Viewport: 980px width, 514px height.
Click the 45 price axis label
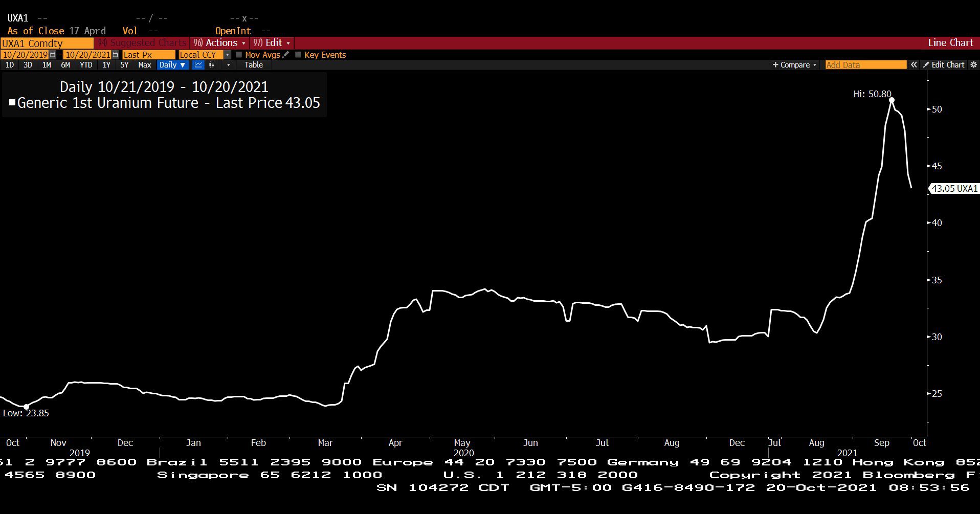[x=937, y=166]
